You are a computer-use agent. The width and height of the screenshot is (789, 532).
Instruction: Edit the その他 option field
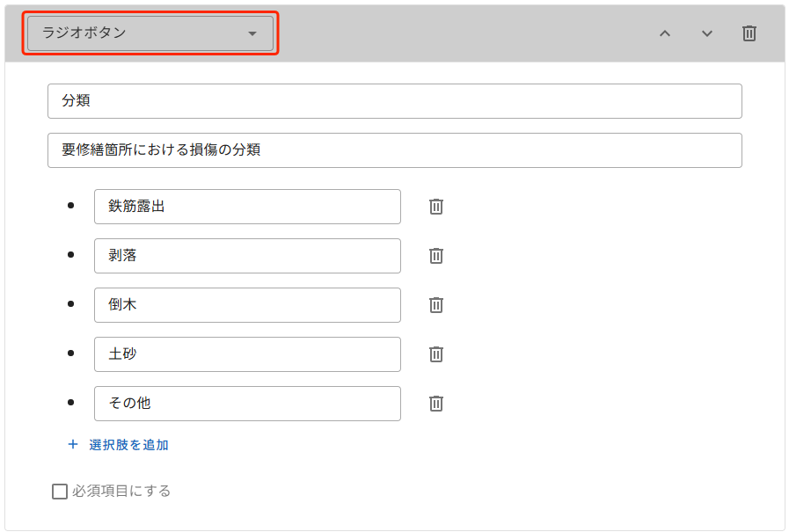pos(247,404)
